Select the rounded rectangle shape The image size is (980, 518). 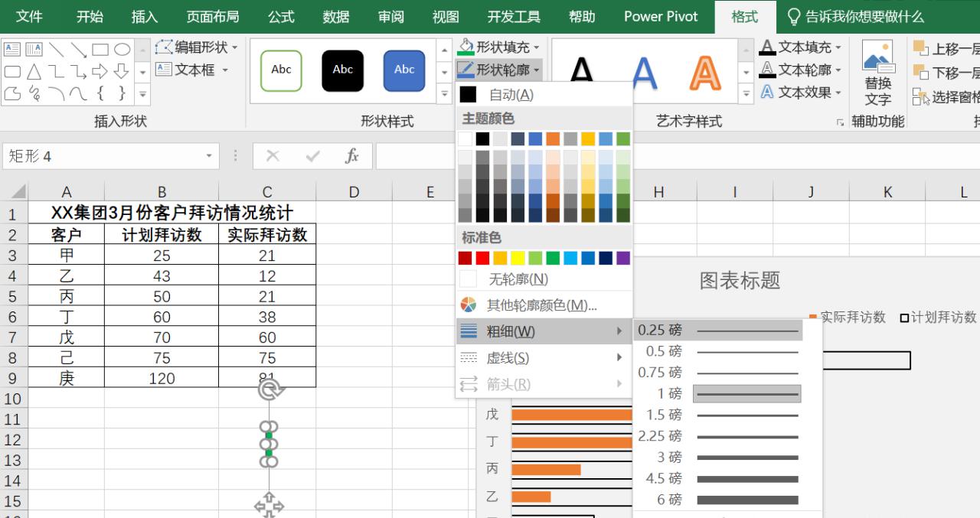click(x=12, y=72)
